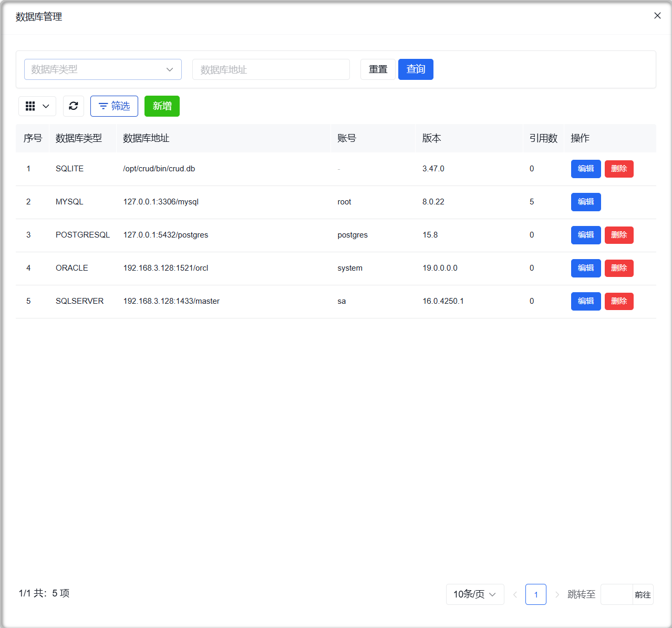672x628 pixels.
Task: Click address 192.168.3.128:1521/orcl
Action: point(166,268)
